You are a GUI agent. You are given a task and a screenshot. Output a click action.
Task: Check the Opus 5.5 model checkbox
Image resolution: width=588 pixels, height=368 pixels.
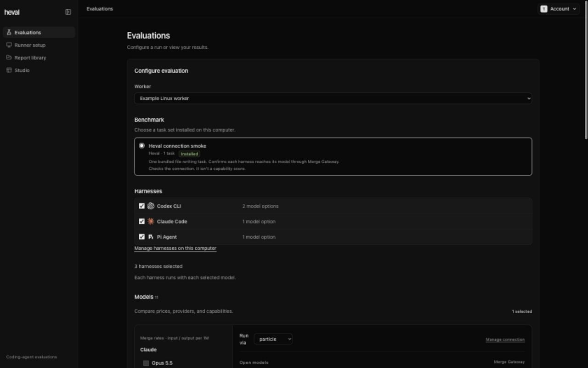coord(146,363)
